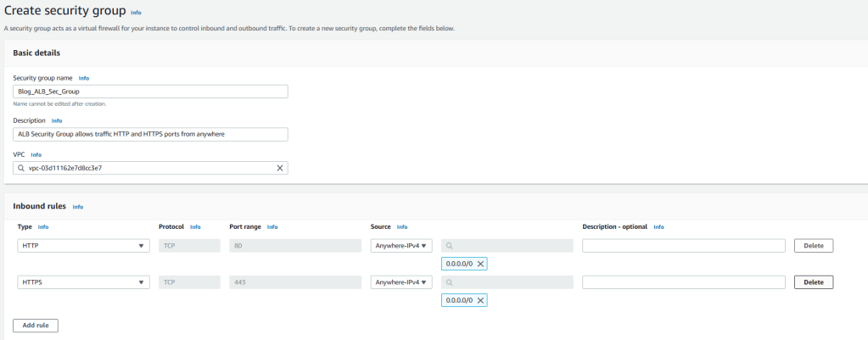Open Info link beside Create security group
Image resolution: width=868 pixels, height=340 pixels.
click(x=137, y=13)
